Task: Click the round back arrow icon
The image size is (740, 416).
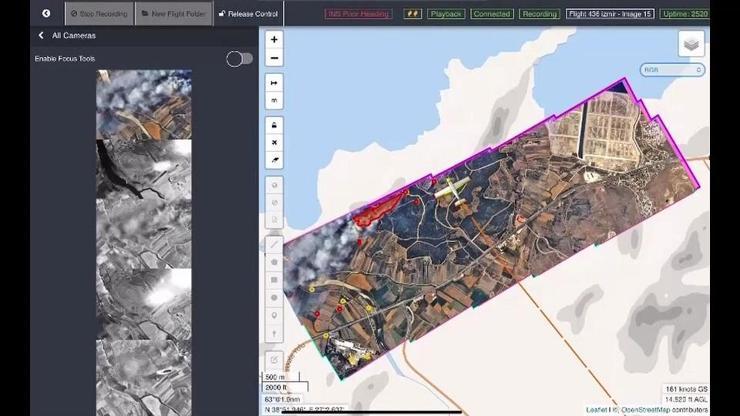Action: click(x=45, y=13)
